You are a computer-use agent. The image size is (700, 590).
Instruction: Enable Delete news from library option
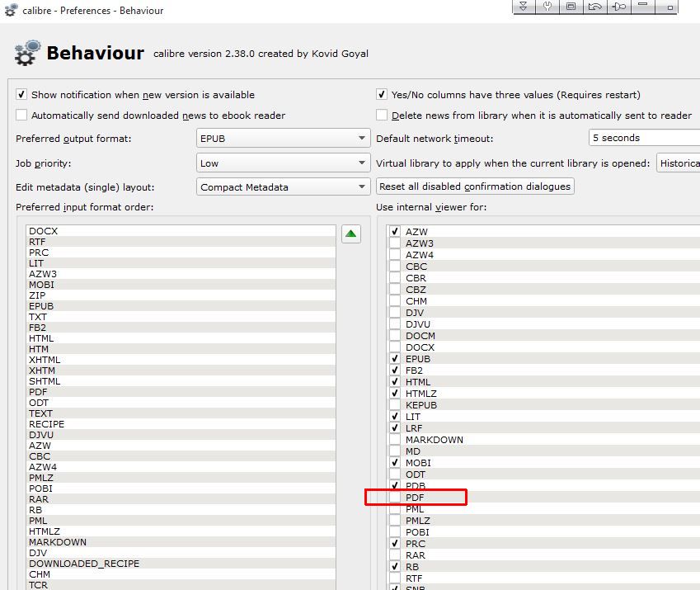(x=381, y=116)
